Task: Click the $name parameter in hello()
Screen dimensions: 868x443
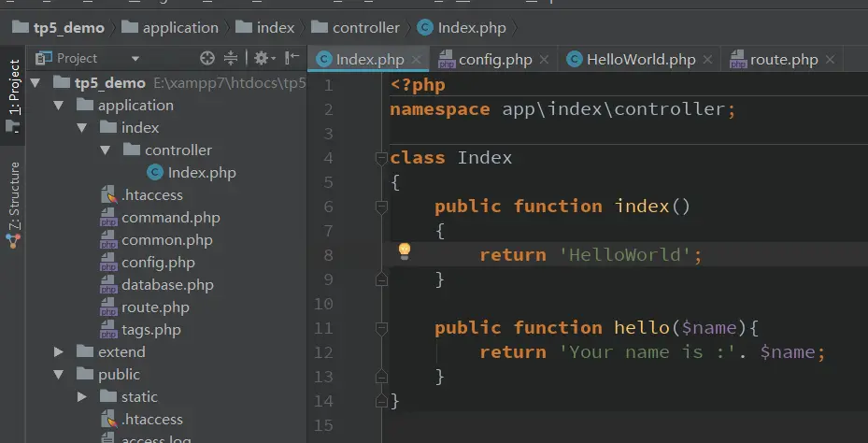Action: tap(709, 328)
